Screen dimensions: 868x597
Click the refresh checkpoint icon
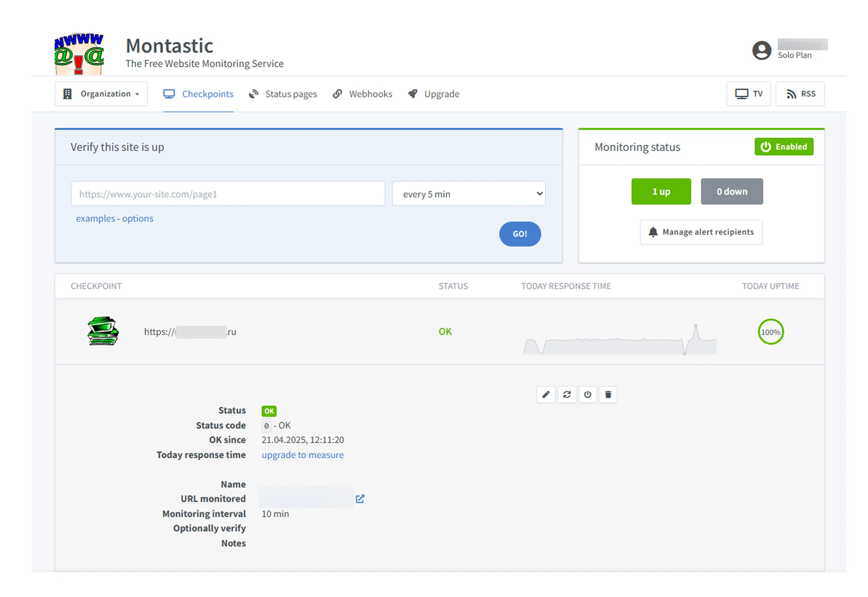567,395
